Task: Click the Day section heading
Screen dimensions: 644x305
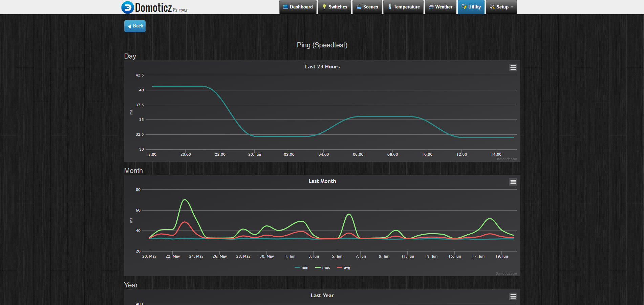Action: click(x=130, y=56)
